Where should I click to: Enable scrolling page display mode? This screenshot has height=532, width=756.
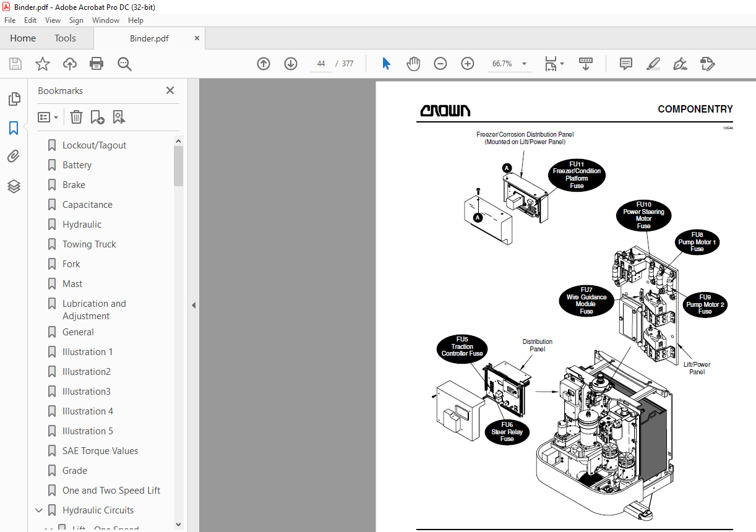tap(585, 64)
